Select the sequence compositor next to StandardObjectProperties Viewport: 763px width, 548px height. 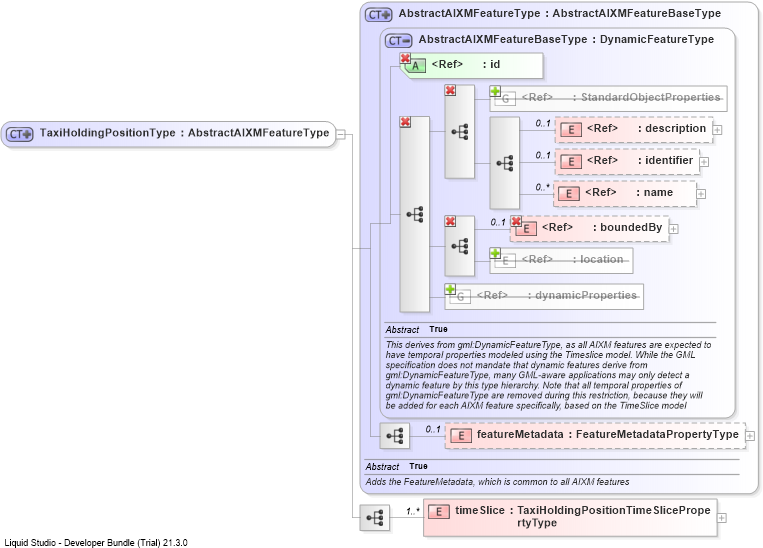(459, 132)
